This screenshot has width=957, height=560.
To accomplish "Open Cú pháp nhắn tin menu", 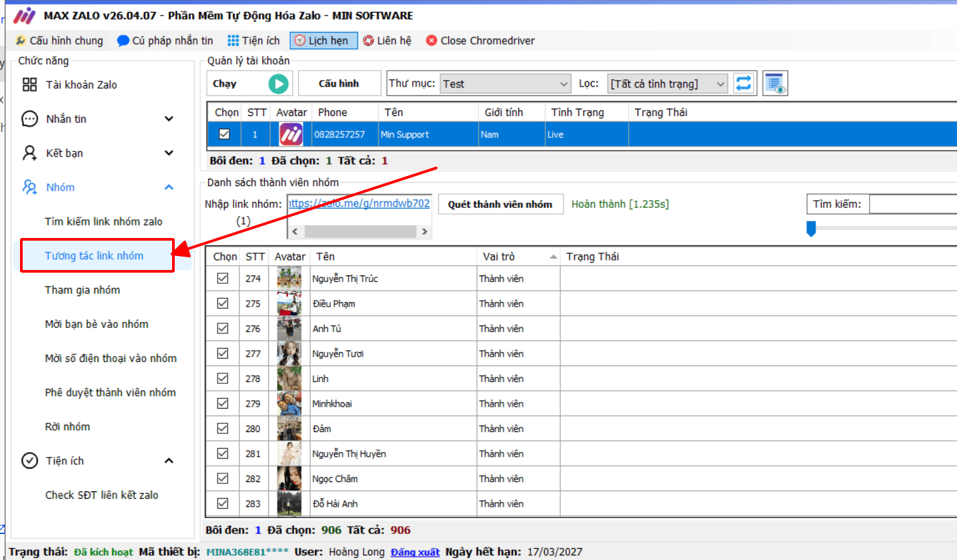I will 165,41.
